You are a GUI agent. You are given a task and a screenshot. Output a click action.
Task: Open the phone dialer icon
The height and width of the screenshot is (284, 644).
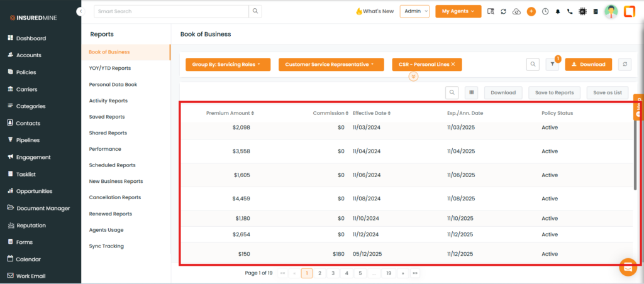point(570,11)
